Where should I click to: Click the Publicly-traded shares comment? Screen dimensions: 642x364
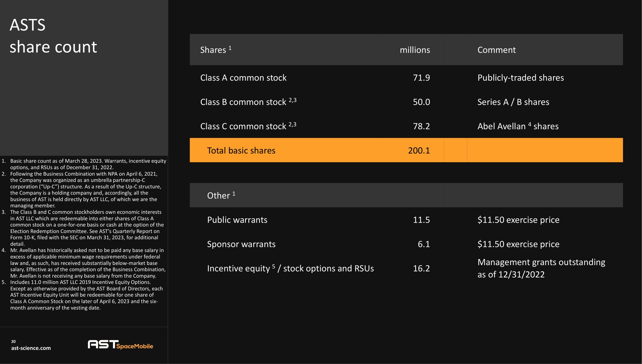520,78
